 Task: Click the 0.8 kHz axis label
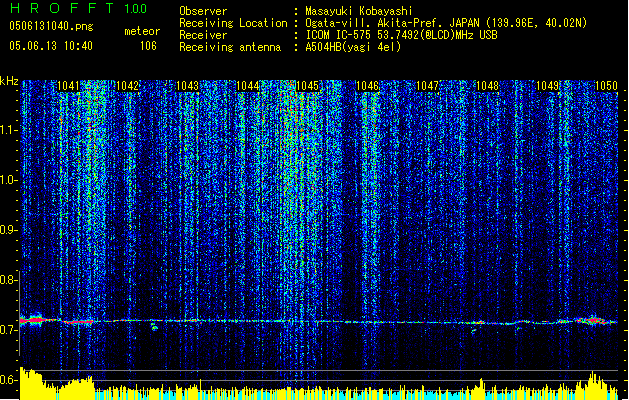(x=9, y=280)
